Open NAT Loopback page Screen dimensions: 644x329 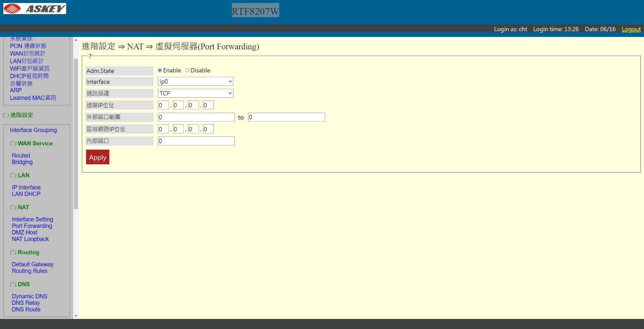(x=30, y=239)
